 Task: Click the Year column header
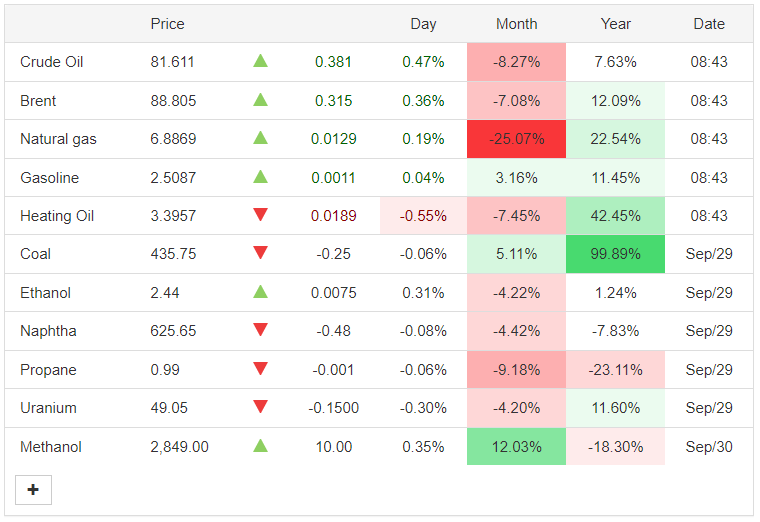[616, 24]
